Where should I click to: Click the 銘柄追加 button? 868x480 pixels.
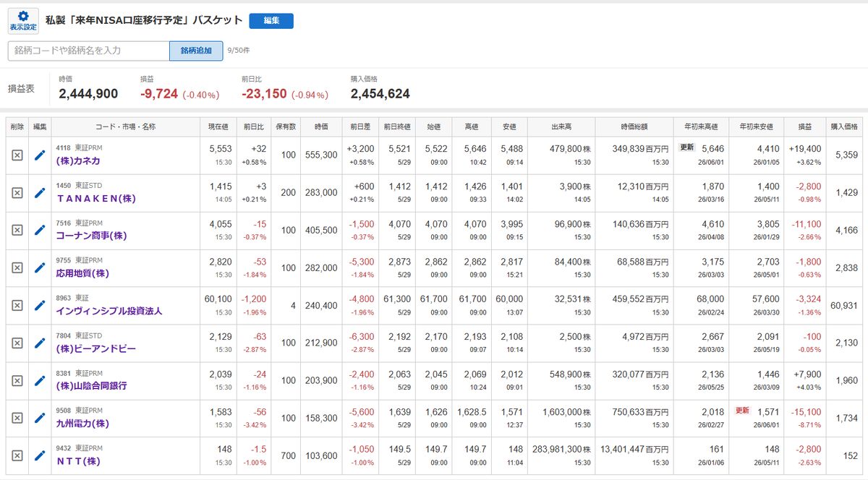196,51
